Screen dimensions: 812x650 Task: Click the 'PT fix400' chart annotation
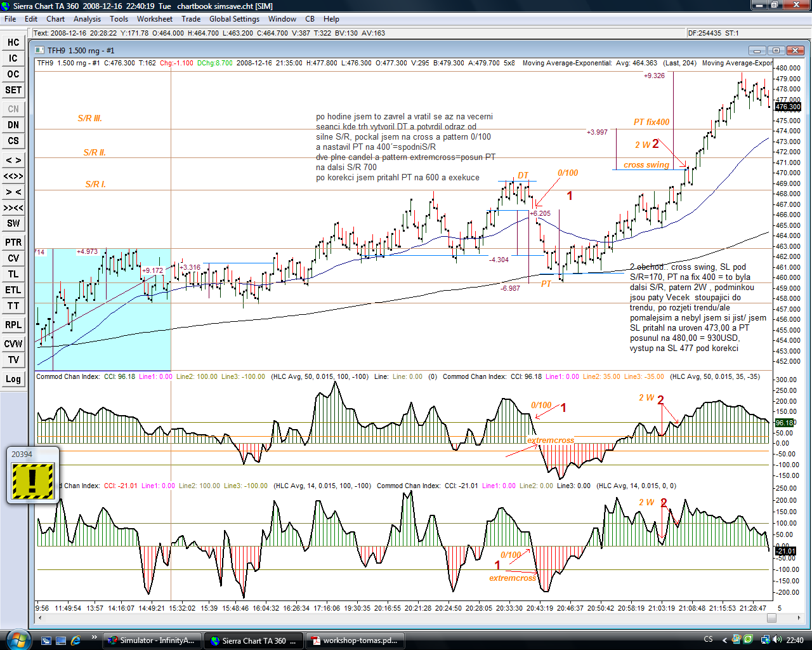(652, 122)
